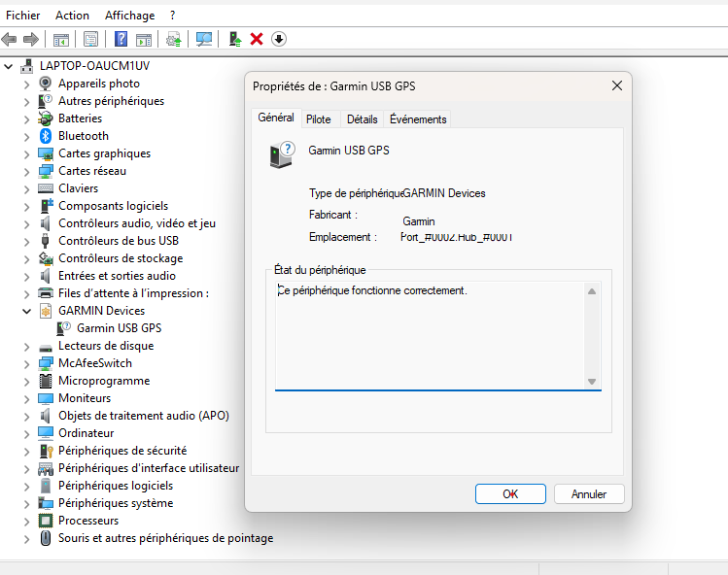
Task: Click the blue Help question-mark toolbar icon
Action: 121,39
